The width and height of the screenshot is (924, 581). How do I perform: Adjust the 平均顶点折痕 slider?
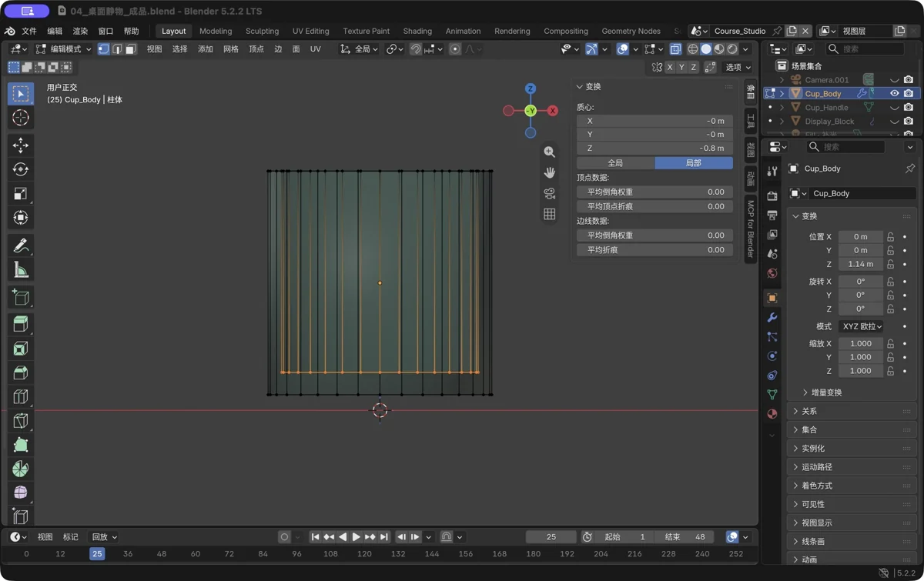coord(654,206)
